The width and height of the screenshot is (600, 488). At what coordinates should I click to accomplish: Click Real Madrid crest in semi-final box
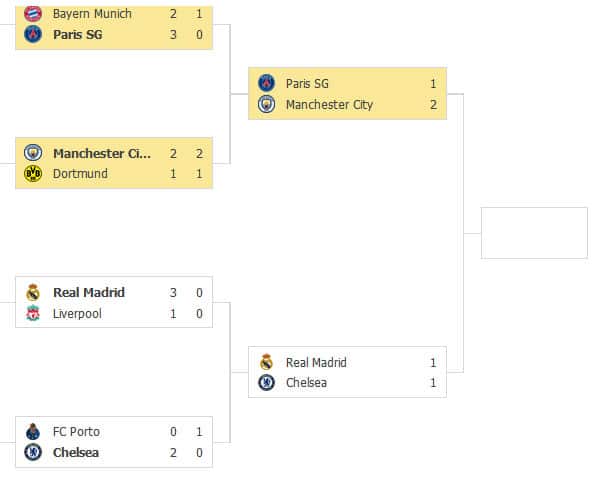pyautogui.click(x=266, y=362)
